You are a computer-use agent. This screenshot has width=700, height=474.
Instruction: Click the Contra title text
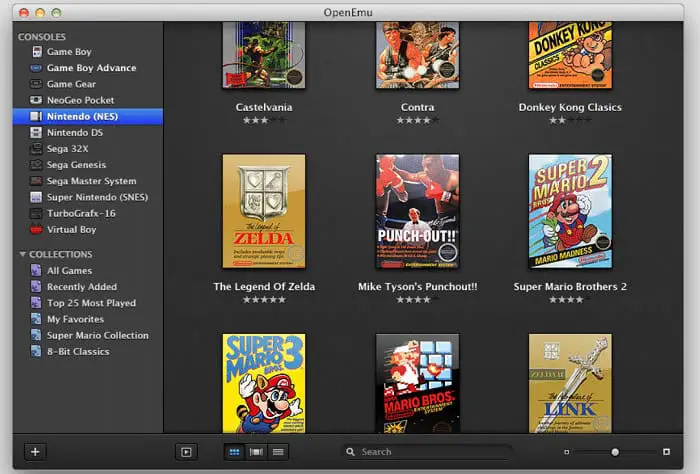(x=417, y=107)
